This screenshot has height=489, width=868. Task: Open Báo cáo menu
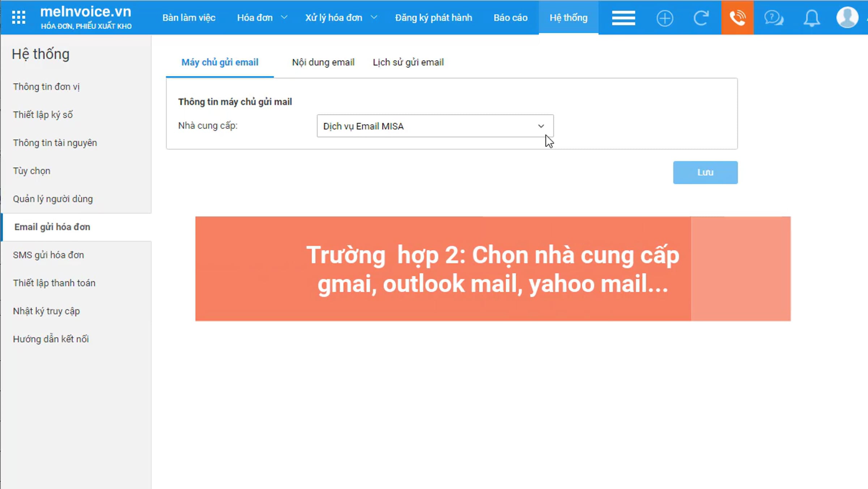pos(510,18)
